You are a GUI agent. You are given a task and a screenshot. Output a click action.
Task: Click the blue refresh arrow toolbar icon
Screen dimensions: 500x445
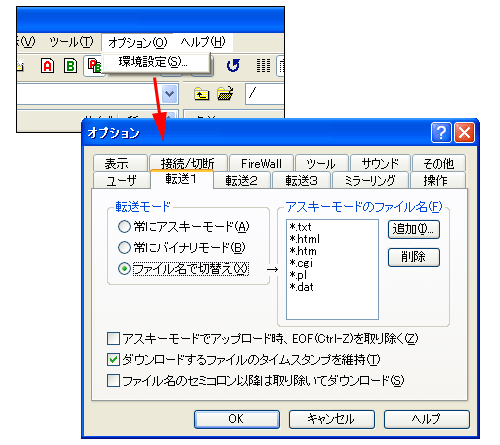pyautogui.click(x=233, y=65)
